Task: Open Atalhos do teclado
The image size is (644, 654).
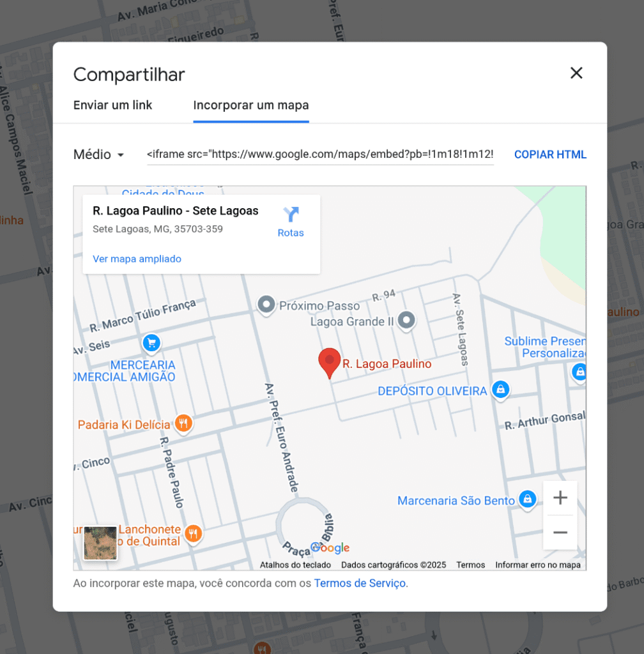Action: [x=295, y=565]
